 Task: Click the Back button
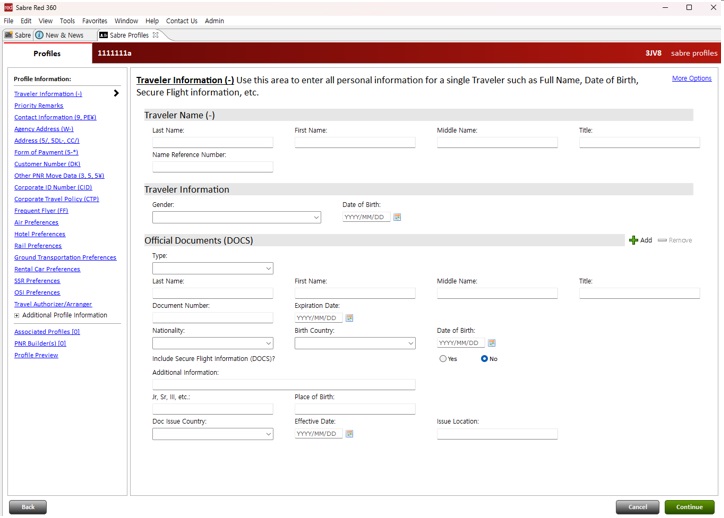pyautogui.click(x=28, y=507)
